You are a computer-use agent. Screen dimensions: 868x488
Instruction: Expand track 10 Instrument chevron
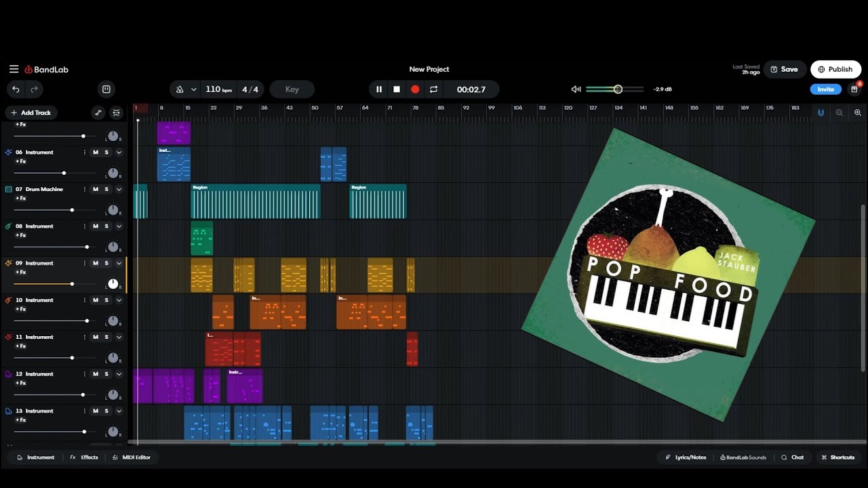pos(119,300)
